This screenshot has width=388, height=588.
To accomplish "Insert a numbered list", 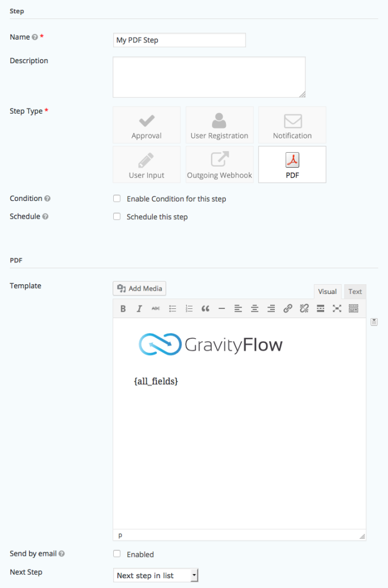I will (189, 308).
